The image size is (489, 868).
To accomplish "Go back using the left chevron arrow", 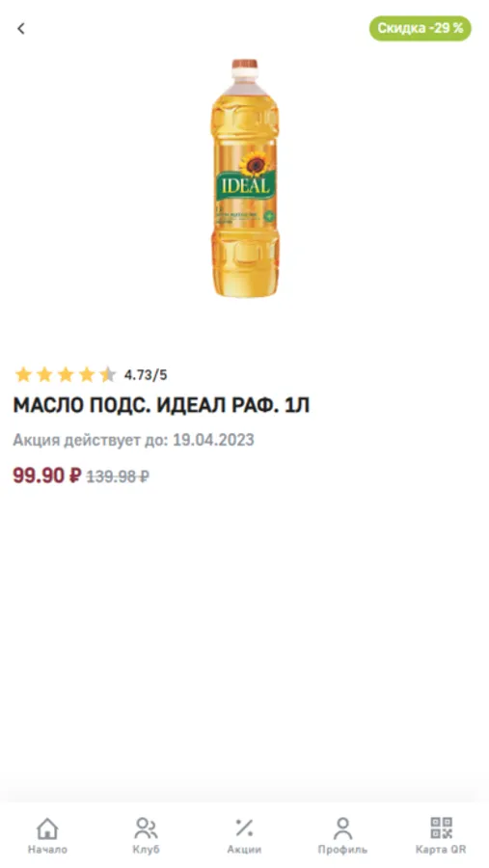I will click(21, 28).
